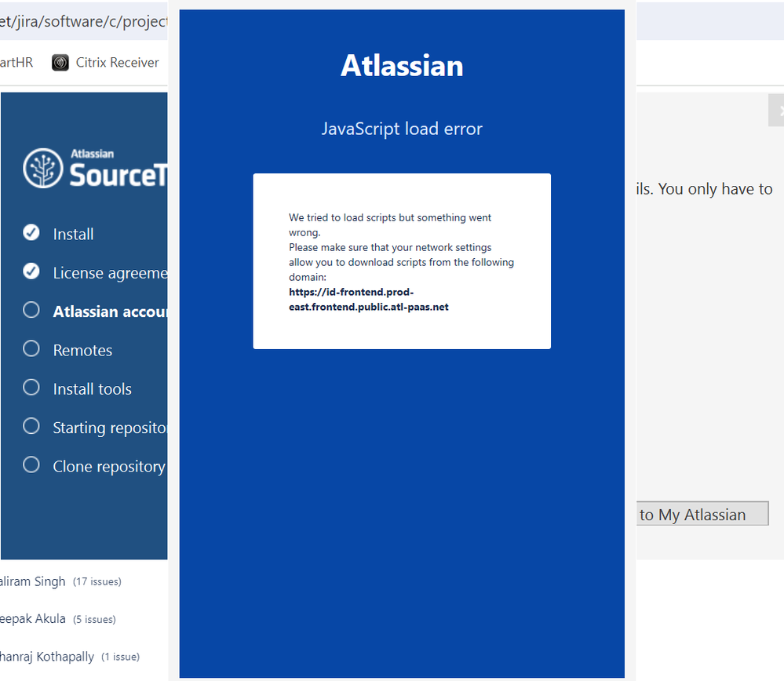
Task: Click the Citrix Receiver bookmark icon
Action: point(60,63)
